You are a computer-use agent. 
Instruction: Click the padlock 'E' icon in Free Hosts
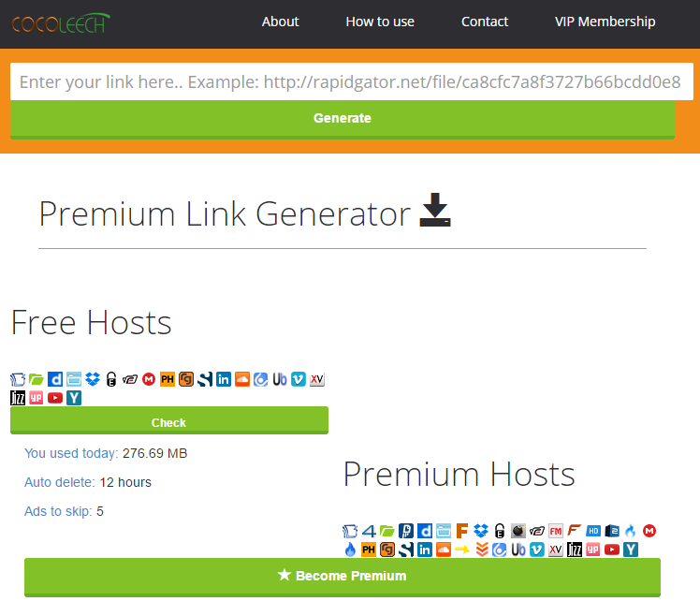[x=111, y=379]
